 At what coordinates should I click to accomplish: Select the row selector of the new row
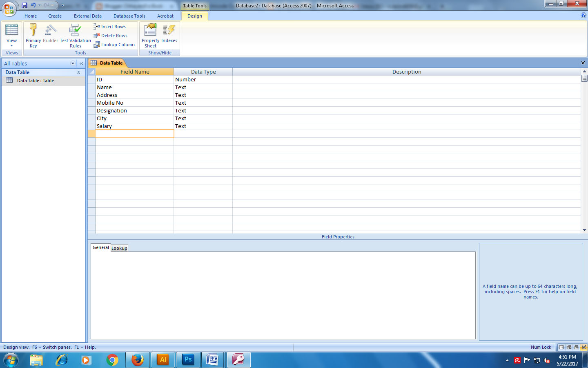point(92,134)
